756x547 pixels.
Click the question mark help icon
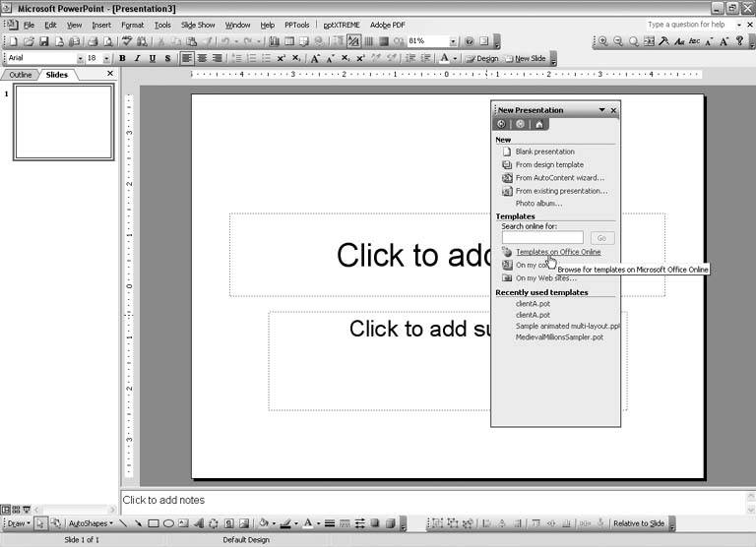[x=739, y=41]
